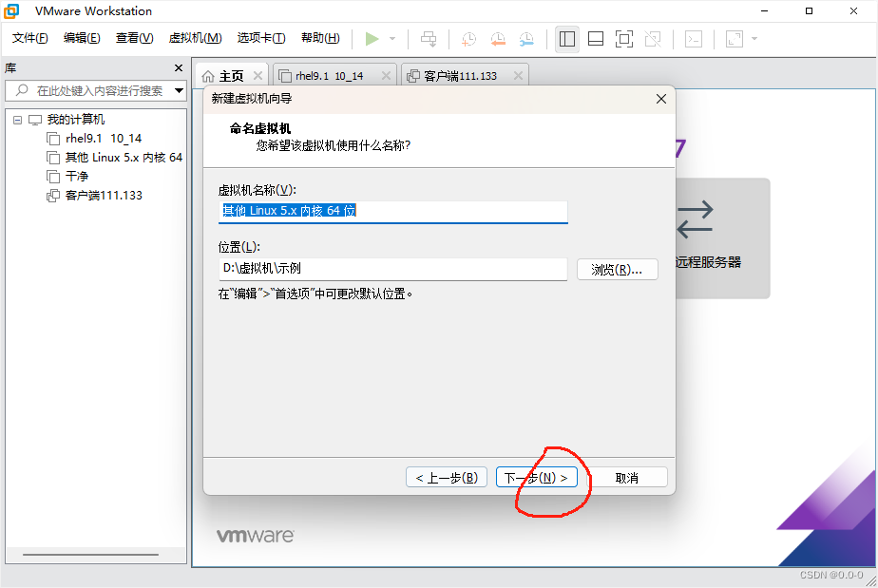Open the 查看(V) menu

click(x=134, y=38)
